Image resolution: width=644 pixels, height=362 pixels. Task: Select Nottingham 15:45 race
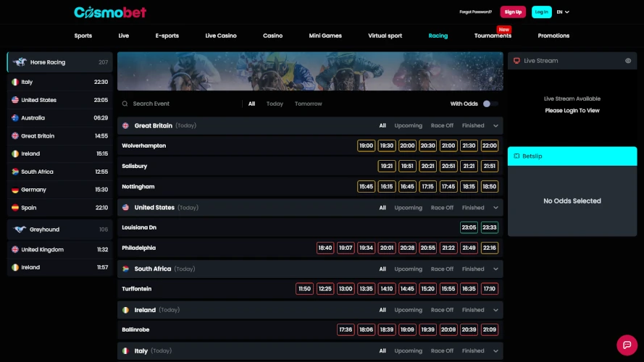click(x=366, y=186)
